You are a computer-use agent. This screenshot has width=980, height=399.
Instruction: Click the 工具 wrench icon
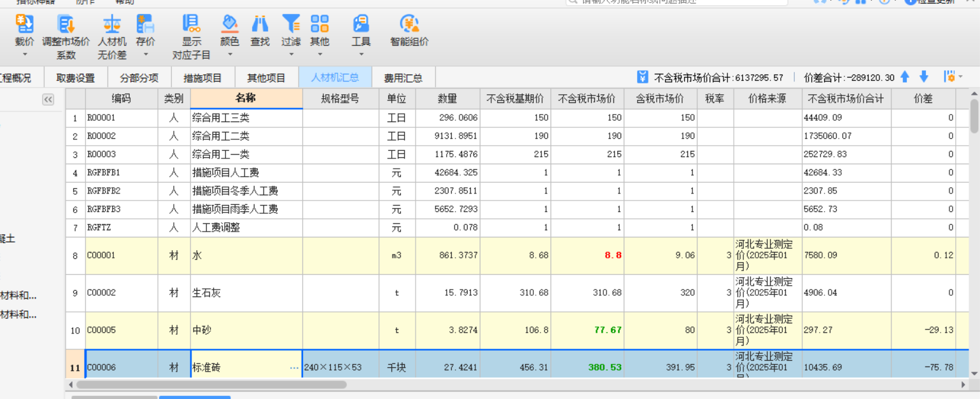tap(361, 24)
